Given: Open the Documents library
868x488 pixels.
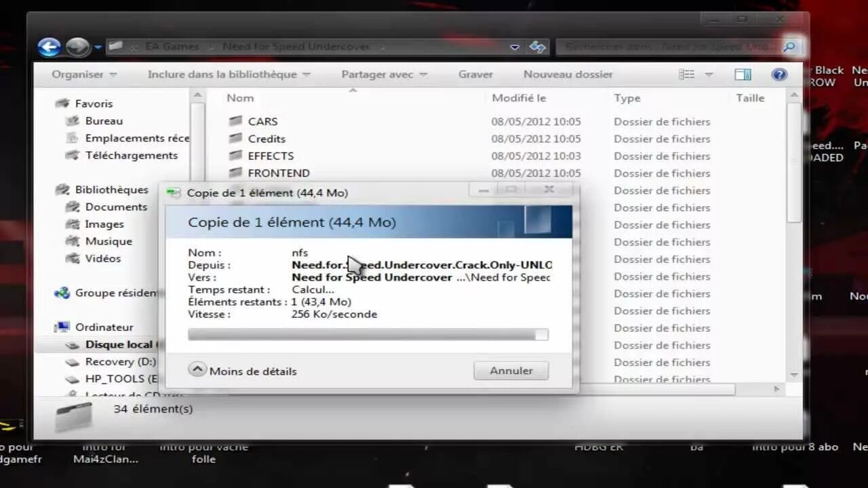Looking at the screenshot, I should (116, 207).
